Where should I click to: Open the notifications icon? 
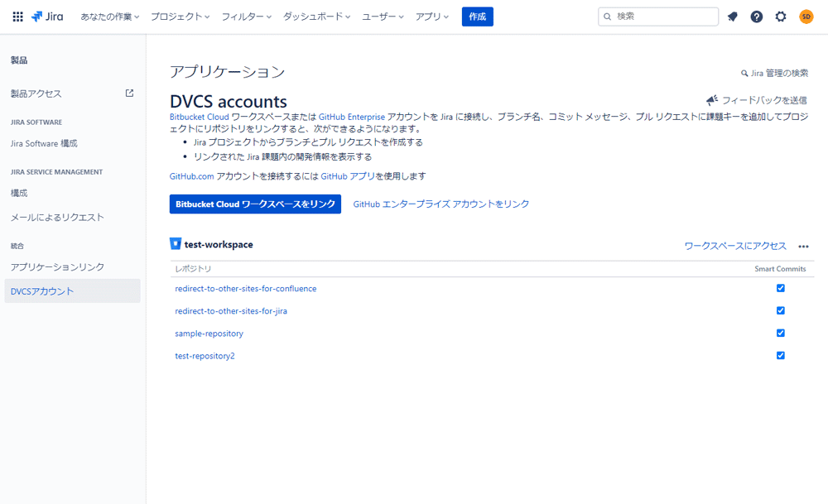point(733,17)
